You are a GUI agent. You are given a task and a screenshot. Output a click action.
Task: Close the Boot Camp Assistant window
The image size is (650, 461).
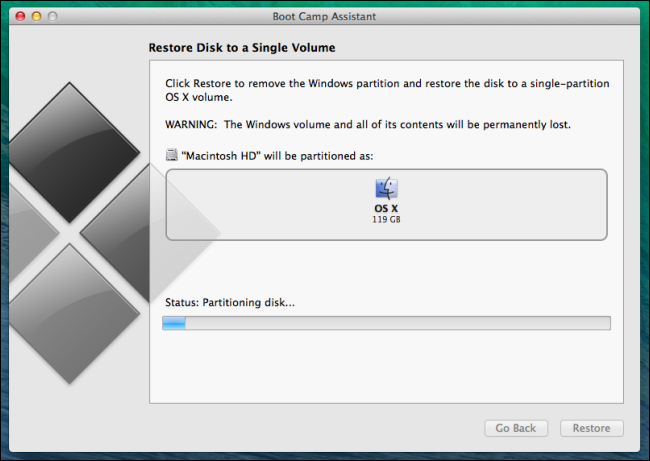[20, 16]
